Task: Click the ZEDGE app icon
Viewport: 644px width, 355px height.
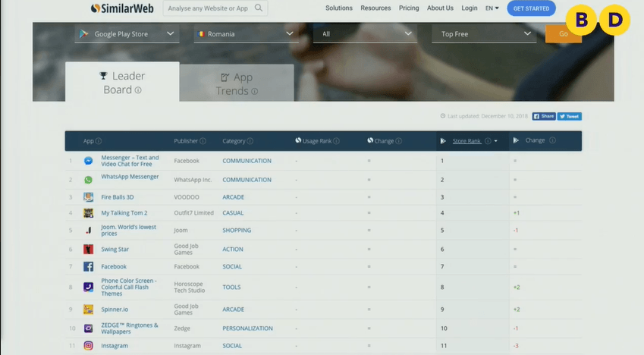Action: [88, 328]
